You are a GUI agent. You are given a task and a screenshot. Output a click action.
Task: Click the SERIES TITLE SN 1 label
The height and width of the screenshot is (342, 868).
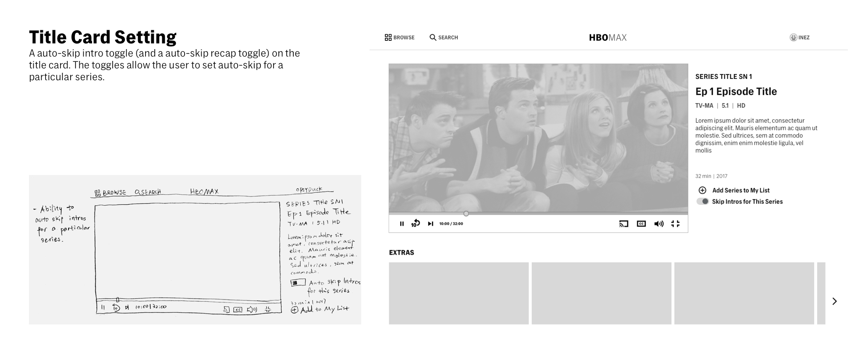(x=724, y=77)
